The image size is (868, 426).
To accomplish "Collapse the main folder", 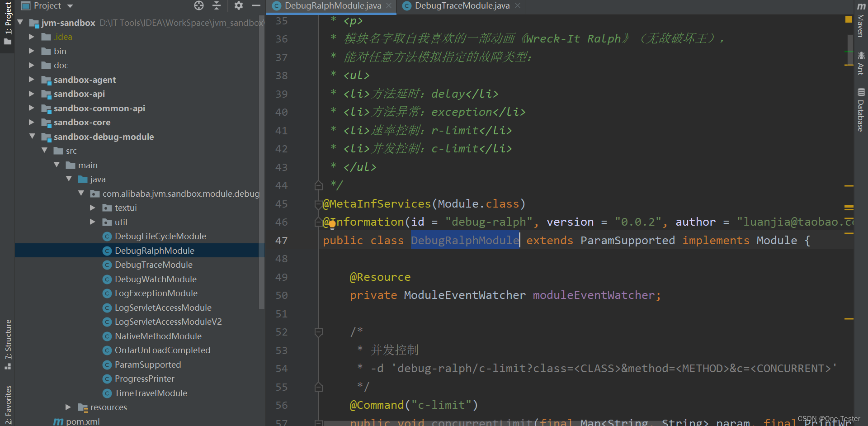I will click(57, 165).
